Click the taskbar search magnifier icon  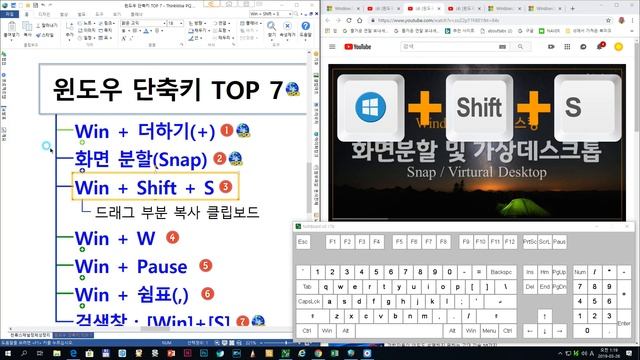[24, 353]
